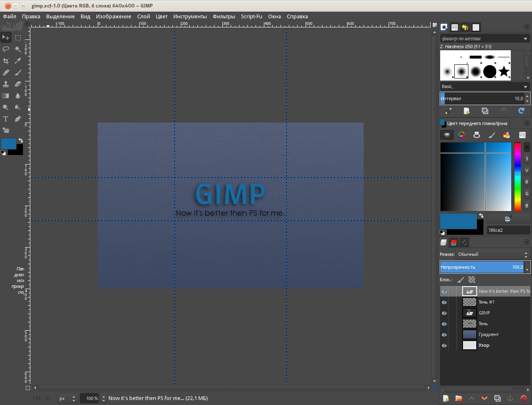Select the Text tool
532x405 pixels.
click(6, 119)
